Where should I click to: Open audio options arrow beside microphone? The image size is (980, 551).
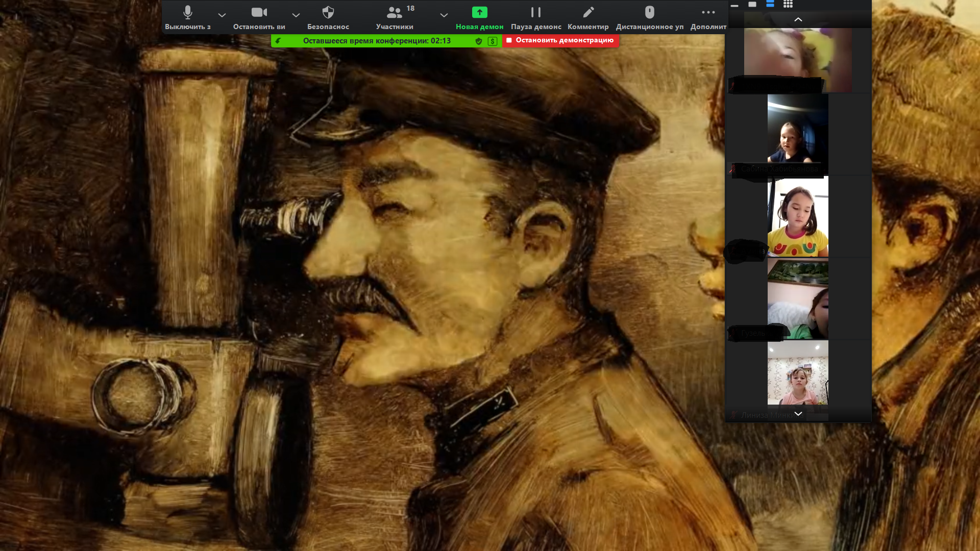coord(222,15)
